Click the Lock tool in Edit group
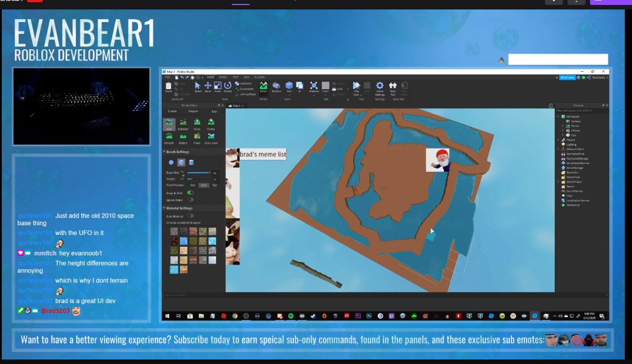Image resolution: width=632 pixels, height=364 pixels. click(x=337, y=89)
